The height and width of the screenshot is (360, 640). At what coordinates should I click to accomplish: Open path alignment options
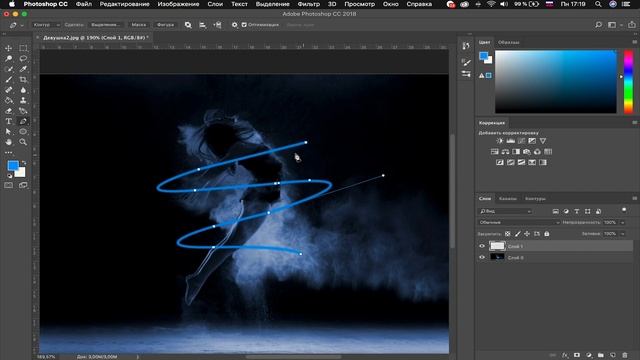click(x=202, y=25)
